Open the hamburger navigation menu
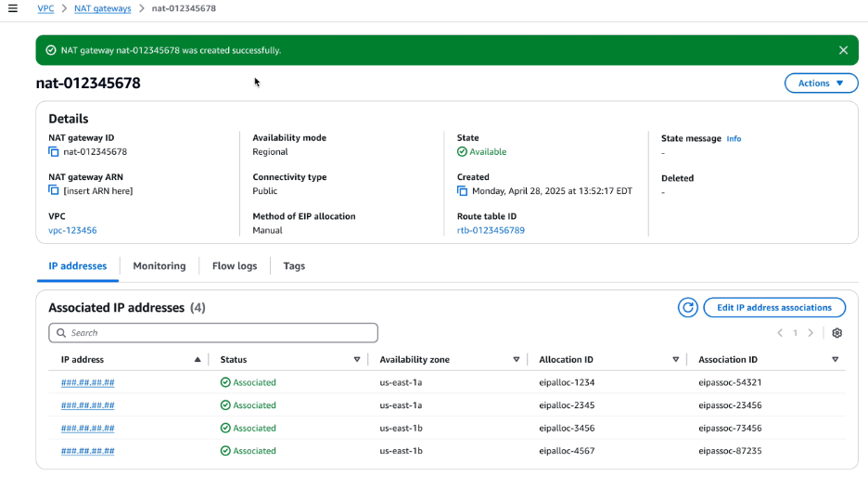 pos(13,8)
